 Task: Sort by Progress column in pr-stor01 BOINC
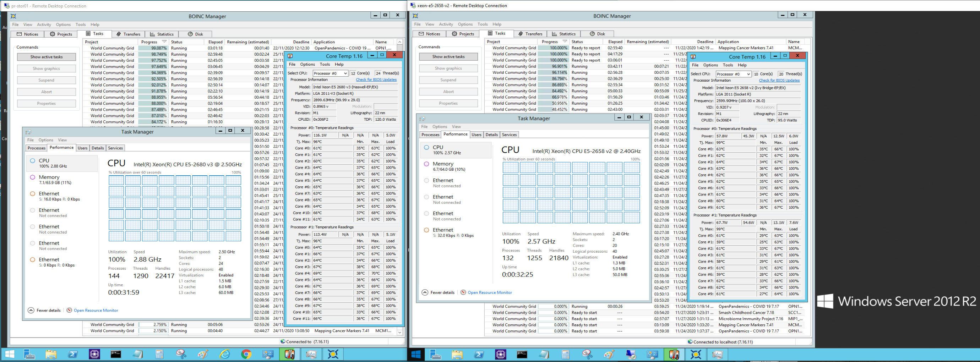[153, 42]
